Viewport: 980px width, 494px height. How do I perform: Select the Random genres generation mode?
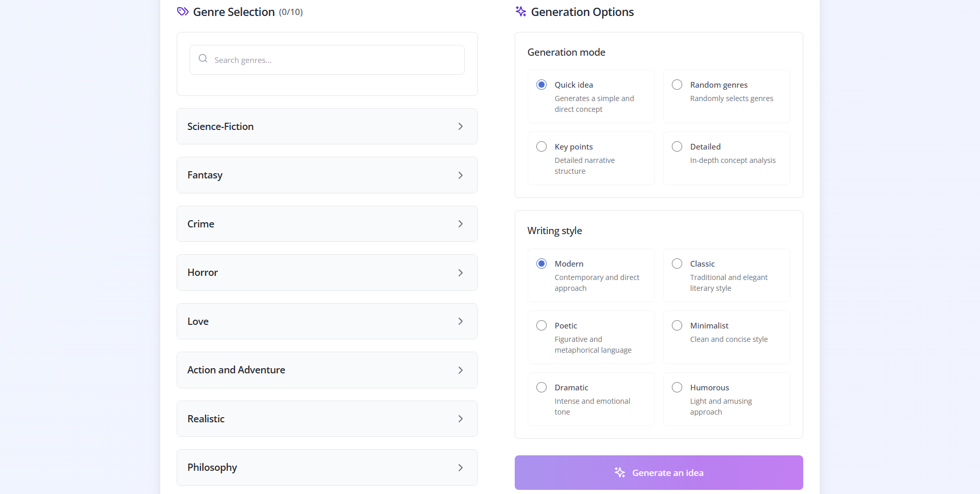(677, 85)
